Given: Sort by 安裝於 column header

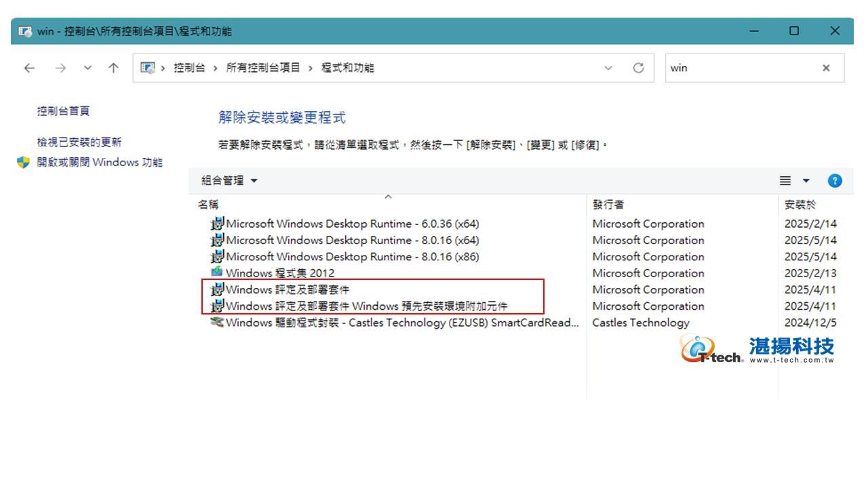Looking at the screenshot, I should click(x=800, y=204).
